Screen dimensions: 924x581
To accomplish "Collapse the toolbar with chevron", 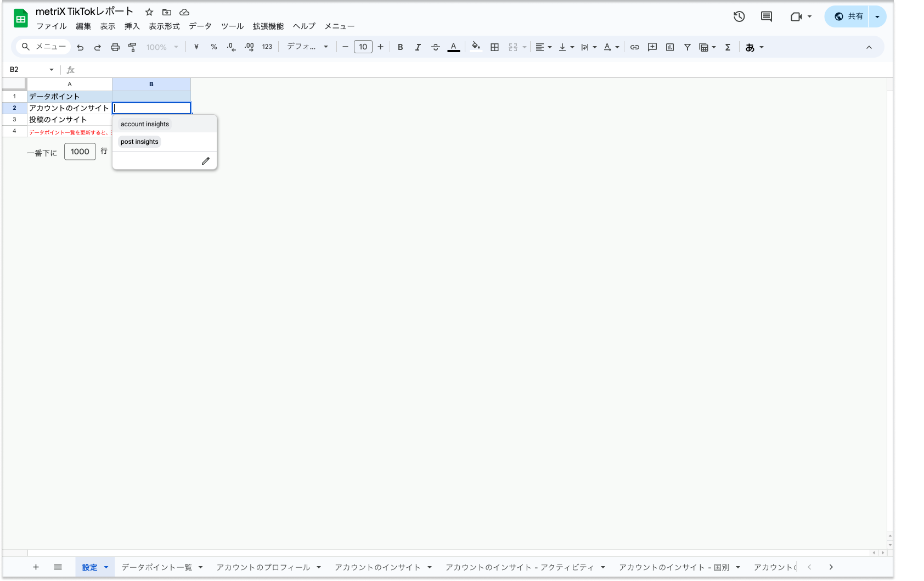I will (x=869, y=47).
